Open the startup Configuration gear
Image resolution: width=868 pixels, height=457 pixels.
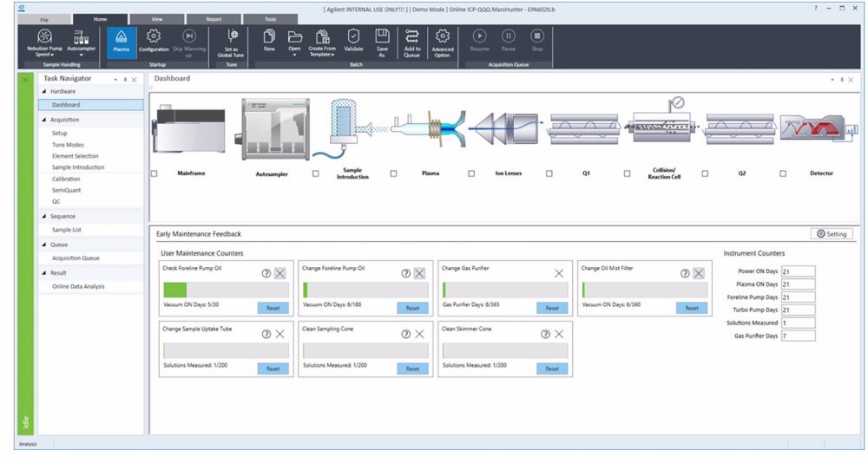[x=154, y=42]
